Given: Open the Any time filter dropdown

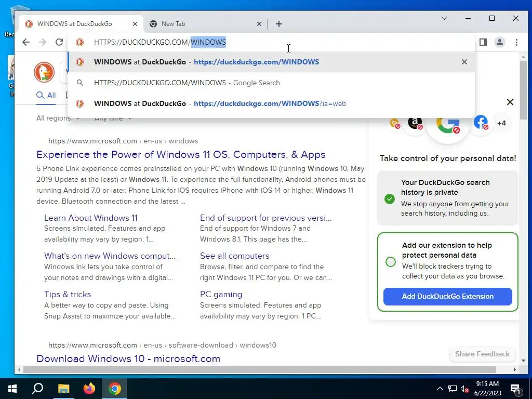Looking at the screenshot, I should pyautogui.click(x=113, y=118).
